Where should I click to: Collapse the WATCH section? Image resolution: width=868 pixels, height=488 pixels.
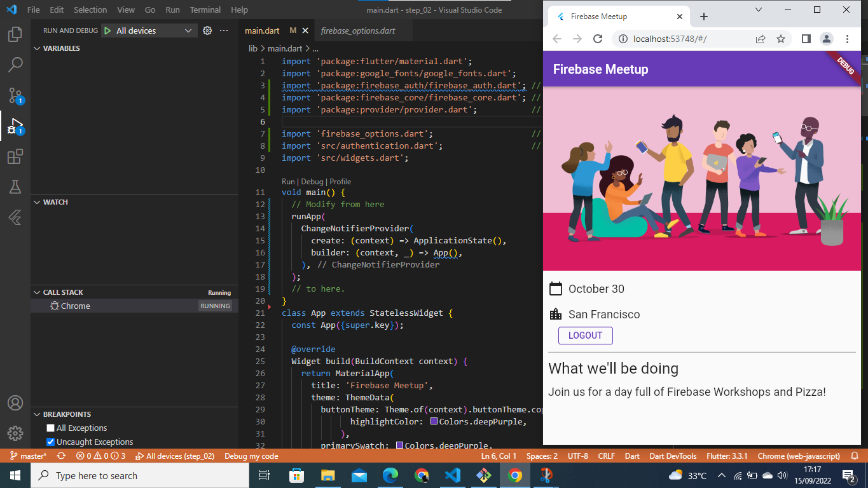point(54,201)
